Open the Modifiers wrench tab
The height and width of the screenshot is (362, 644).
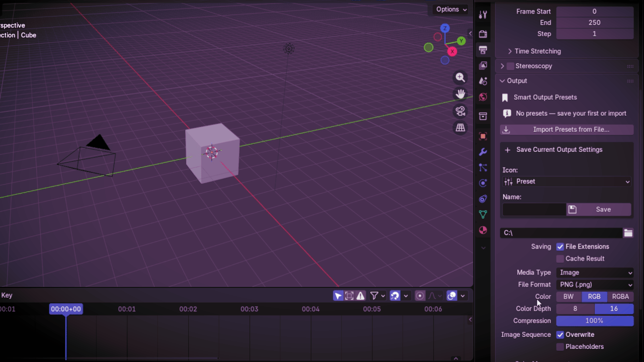[x=483, y=152]
